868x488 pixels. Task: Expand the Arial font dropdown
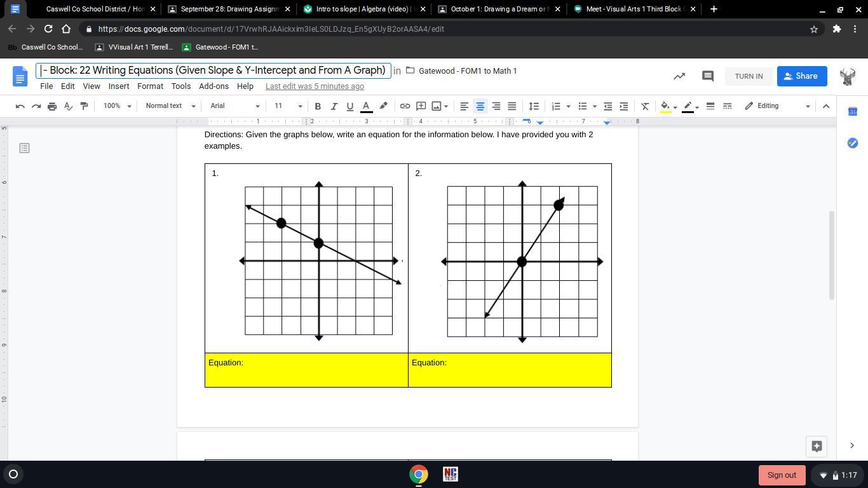(x=234, y=106)
